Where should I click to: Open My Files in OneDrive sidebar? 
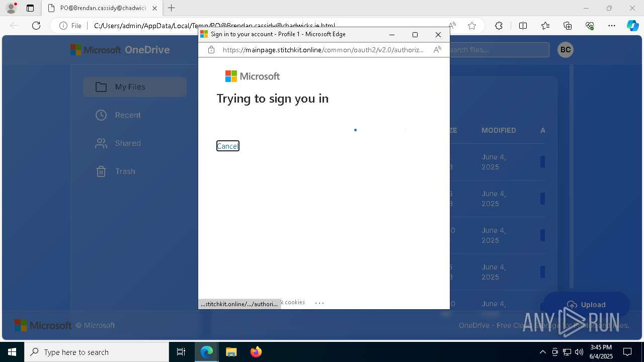(x=135, y=87)
